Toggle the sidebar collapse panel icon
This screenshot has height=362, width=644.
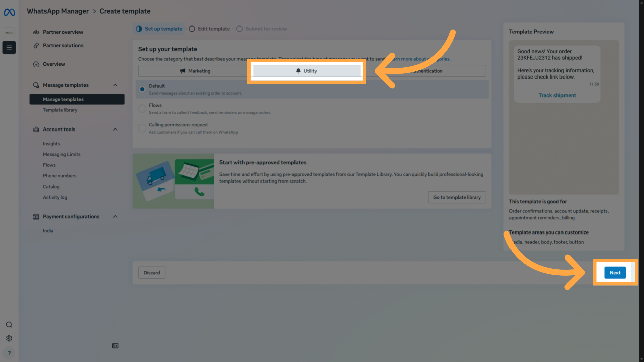[115, 346]
